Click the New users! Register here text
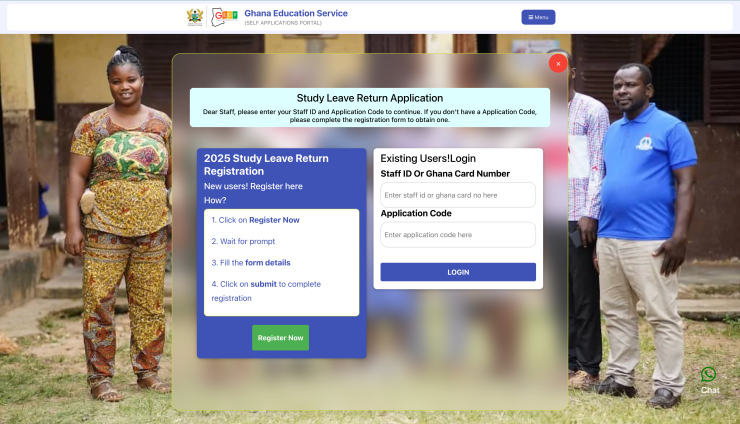 pos(253,186)
